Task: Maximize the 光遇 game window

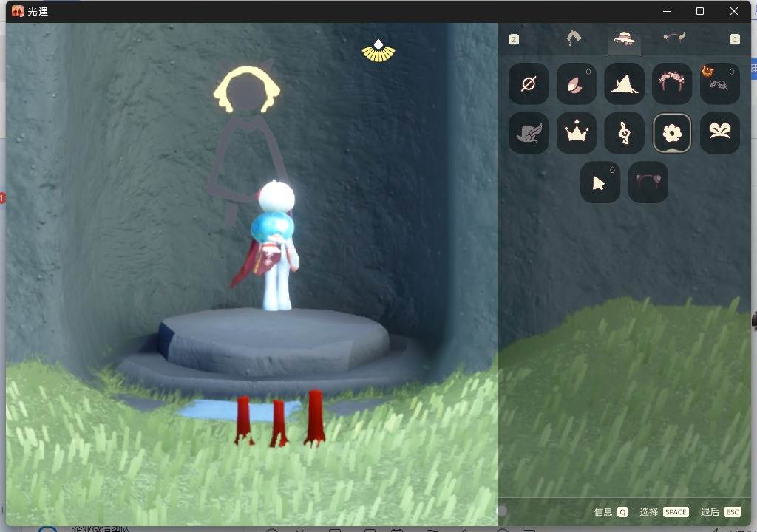Action: click(x=700, y=11)
